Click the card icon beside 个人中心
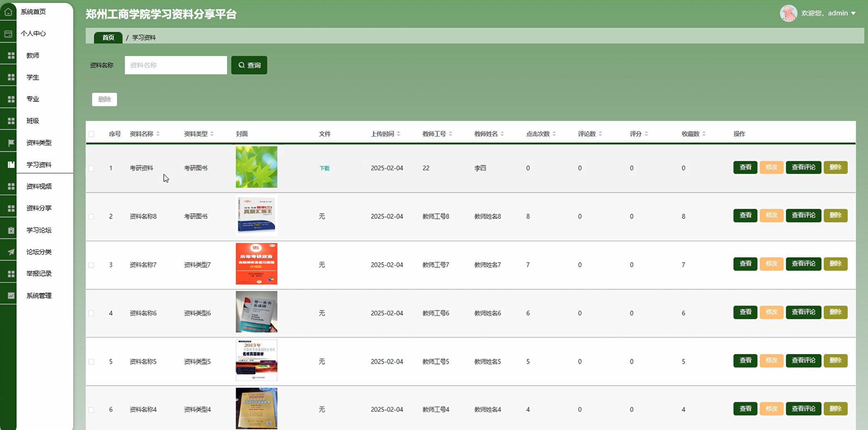This screenshot has width=868, height=430. click(x=8, y=34)
